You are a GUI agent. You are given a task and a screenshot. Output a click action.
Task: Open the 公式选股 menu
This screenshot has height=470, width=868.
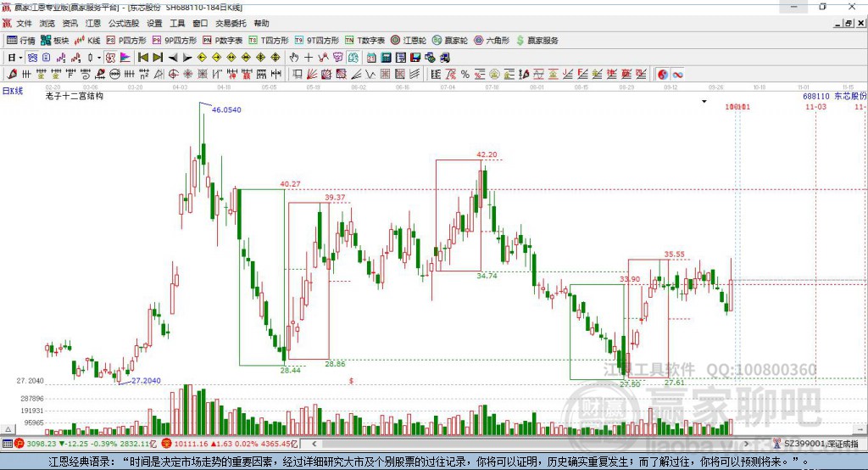tap(124, 23)
